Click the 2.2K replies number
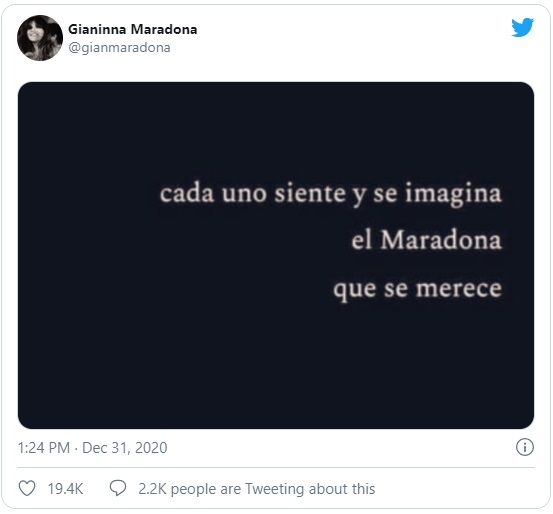The image size is (553, 514). pos(152,489)
